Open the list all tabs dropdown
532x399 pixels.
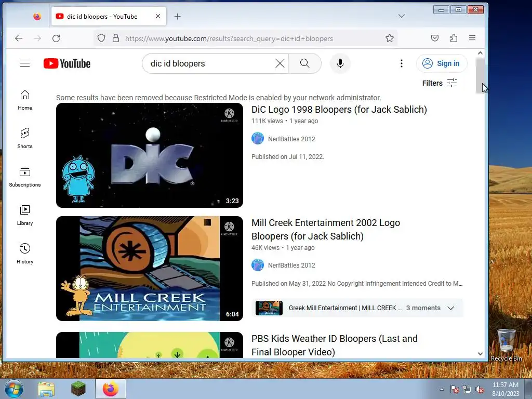(402, 16)
